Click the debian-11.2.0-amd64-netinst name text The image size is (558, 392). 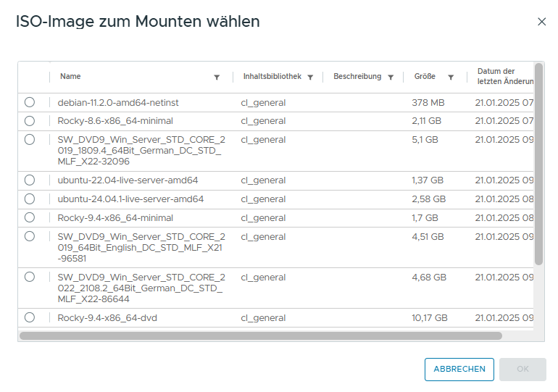tap(118, 103)
